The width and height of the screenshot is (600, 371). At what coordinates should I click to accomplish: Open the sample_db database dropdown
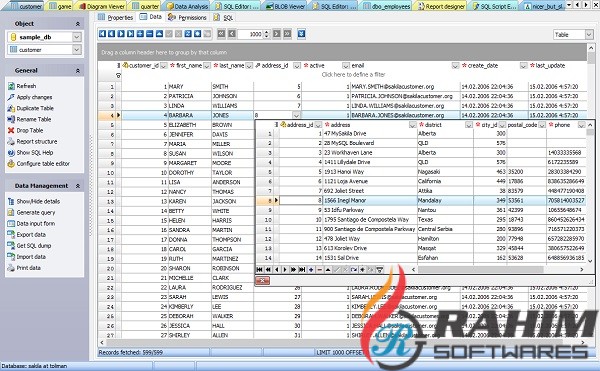pos(77,37)
